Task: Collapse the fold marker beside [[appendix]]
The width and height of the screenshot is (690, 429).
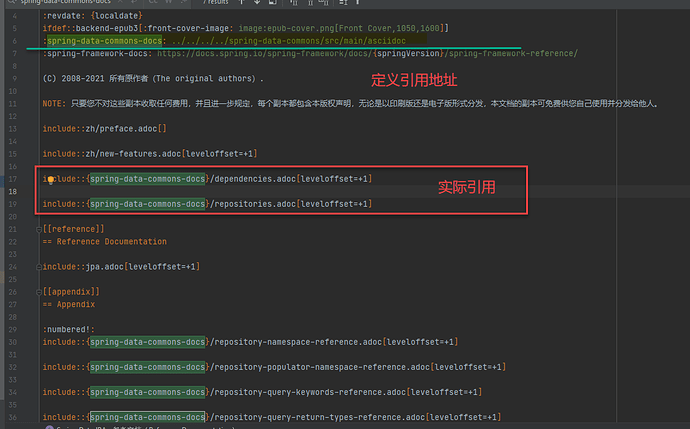Action: (x=39, y=292)
